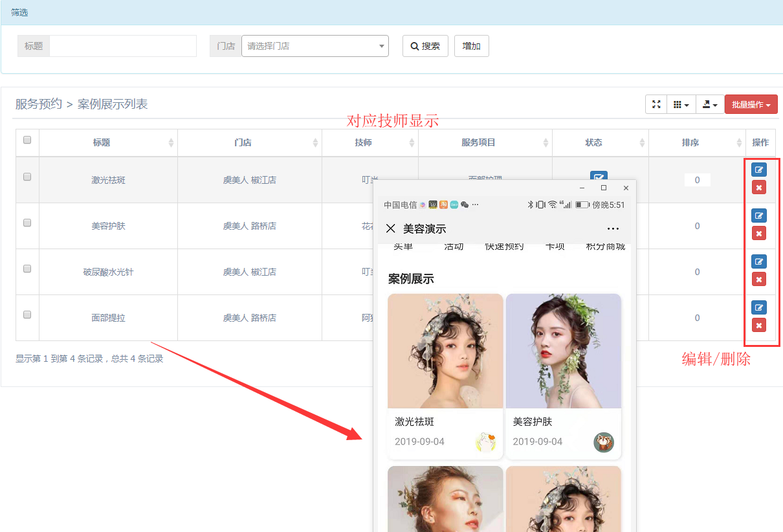Click 排序 value 0 in 美容护肤 row
Viewport: 783px width, 532px height.
pos(697,226)
